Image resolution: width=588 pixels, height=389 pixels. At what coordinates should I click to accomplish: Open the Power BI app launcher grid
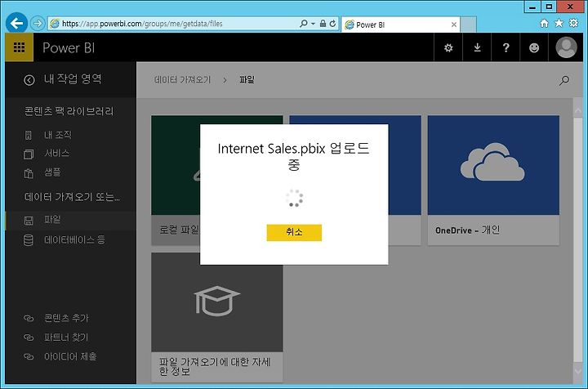pyautogui.click(x=19, y=47)
